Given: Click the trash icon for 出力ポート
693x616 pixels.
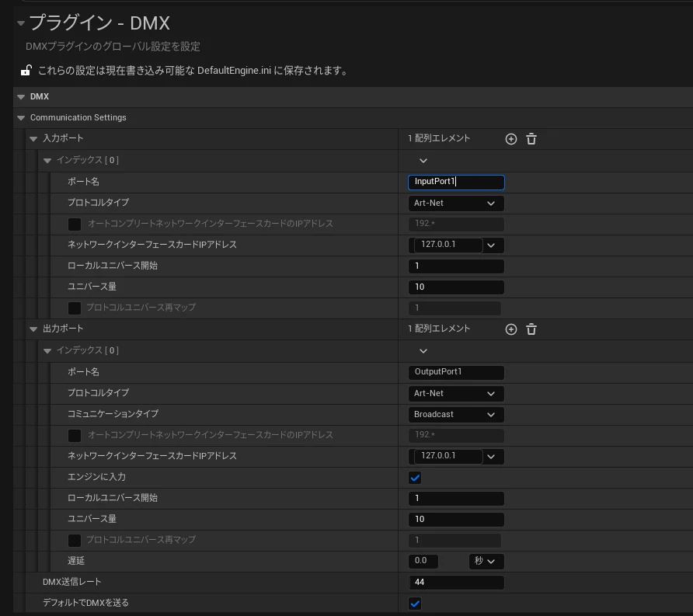Looking at the screenshot, I should [531, 329].
